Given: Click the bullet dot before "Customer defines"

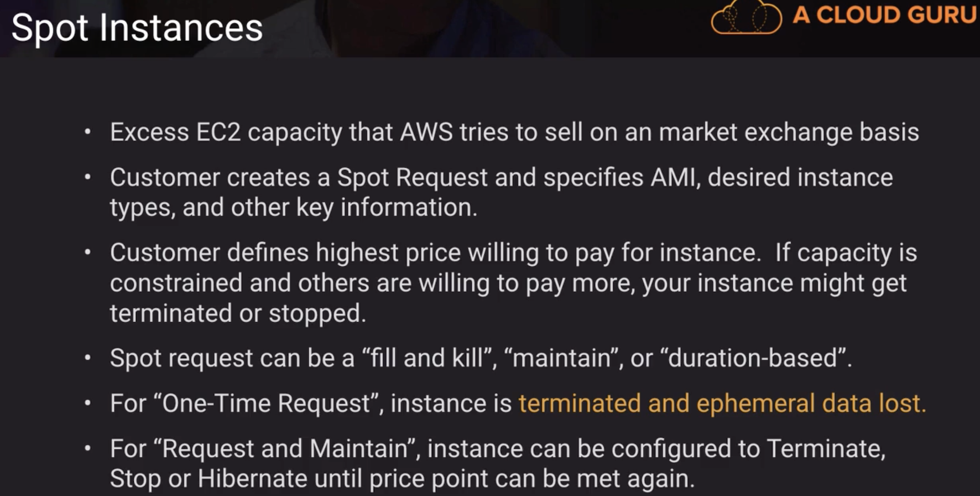Looking at the screenshot, I should [x=87, y=253].
